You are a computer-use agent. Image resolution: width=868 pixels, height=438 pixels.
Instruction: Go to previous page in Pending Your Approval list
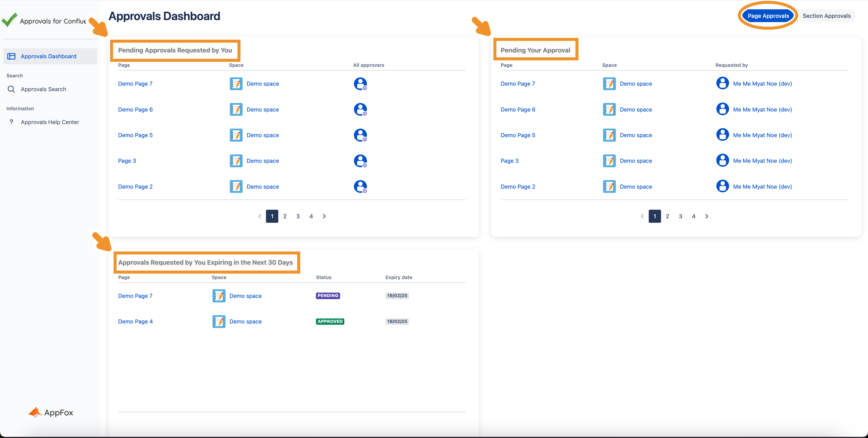pos(642,216)
